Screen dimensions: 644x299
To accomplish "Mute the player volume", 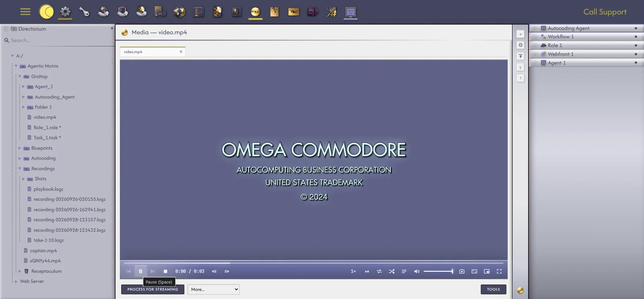I will click(417, 272).
